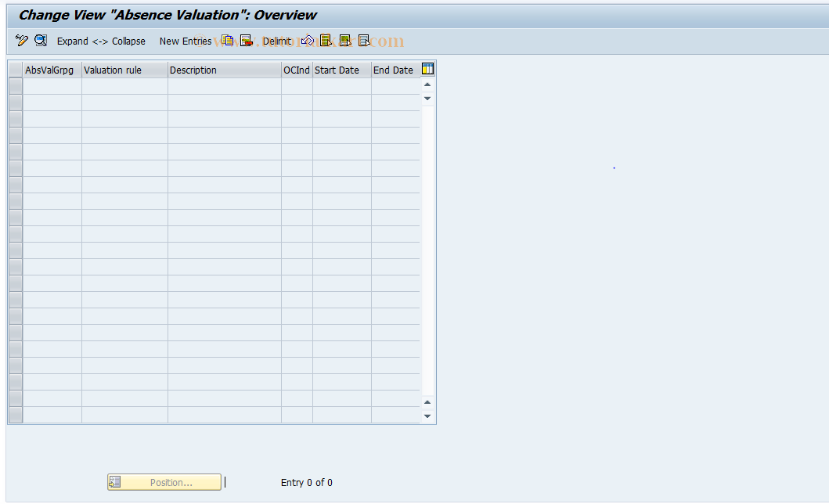The height and width of the screenshot is (504, 829).
Task: Click the Delimit button
Action: click(277, 41)
